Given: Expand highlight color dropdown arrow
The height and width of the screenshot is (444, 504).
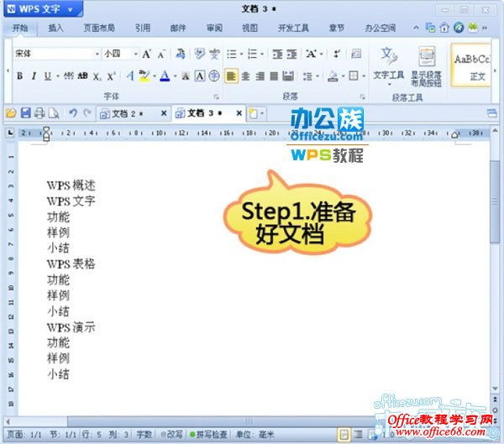Looking at the screenshot, I should pyautogui.click(x=155, y=76).
